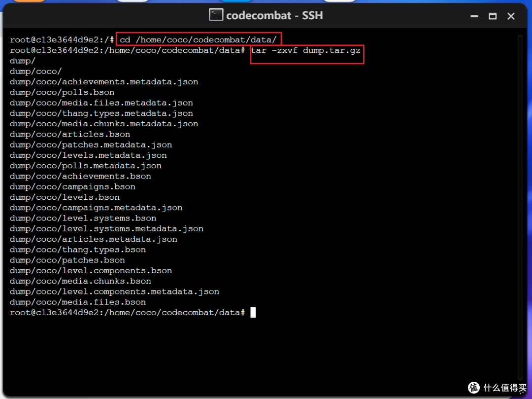Maximize the codecombat SSH window

[x=493, y=16]
